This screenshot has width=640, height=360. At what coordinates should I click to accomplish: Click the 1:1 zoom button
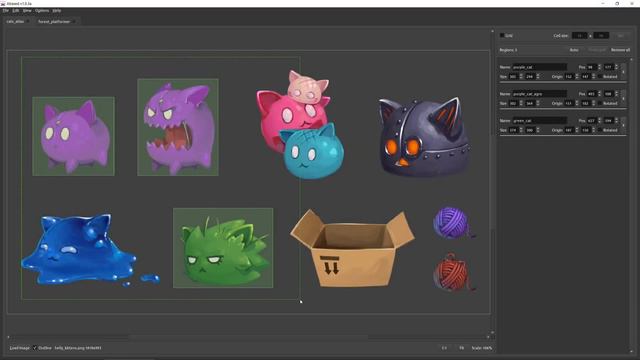444,348
